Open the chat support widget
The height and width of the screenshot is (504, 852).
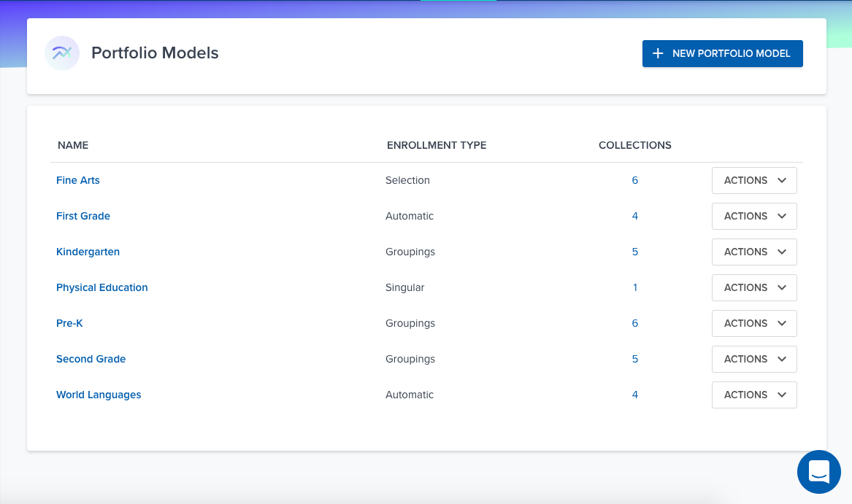[818, 472]
